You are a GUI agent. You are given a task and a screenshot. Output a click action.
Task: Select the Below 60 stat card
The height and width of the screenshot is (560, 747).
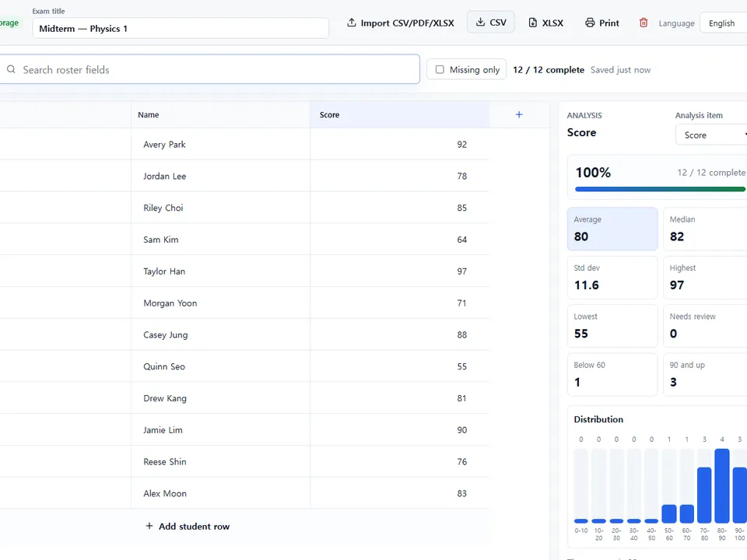coord(612,374)
